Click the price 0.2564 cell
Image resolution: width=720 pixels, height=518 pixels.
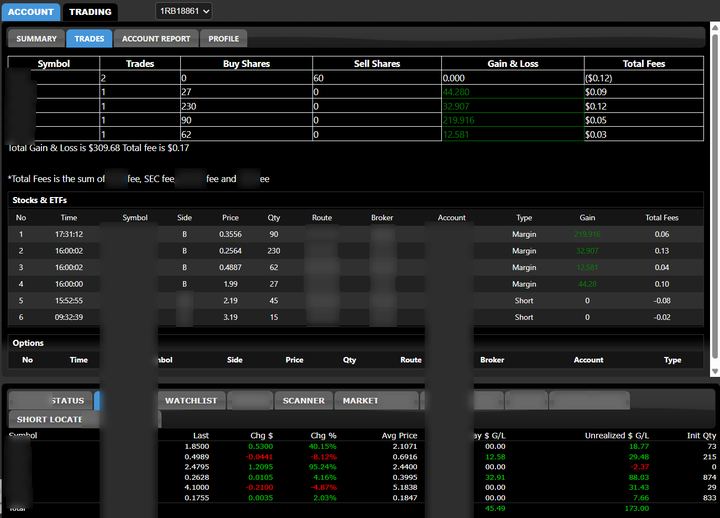(x=230, y=251)
